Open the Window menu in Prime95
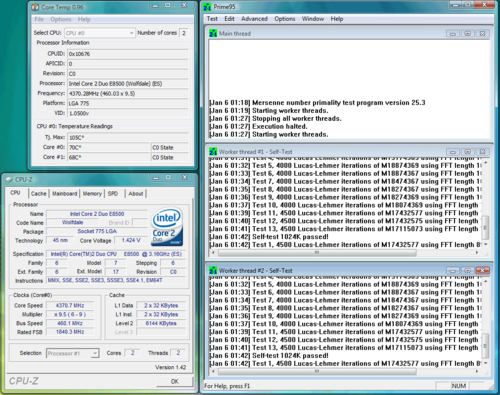Image resolution: width=500 pixels, height=395 pixels. tap(313, 19)
